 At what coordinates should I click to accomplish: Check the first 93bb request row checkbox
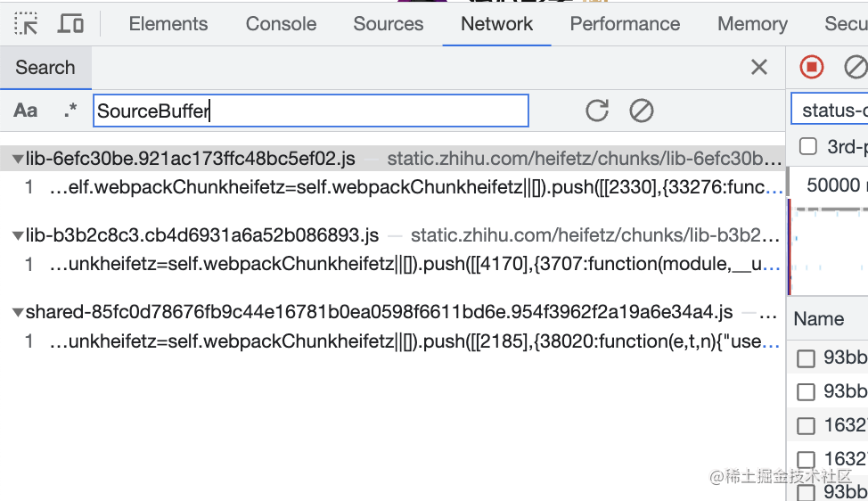[807, 358]
